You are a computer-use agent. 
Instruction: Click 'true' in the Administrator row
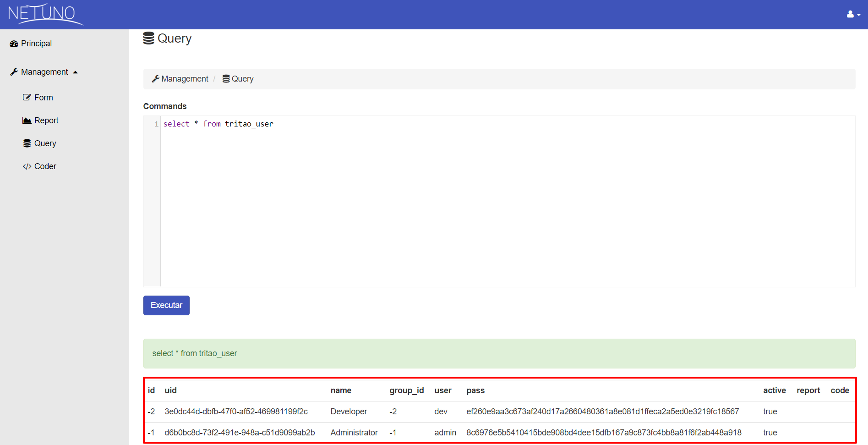(x=770, y=433)
